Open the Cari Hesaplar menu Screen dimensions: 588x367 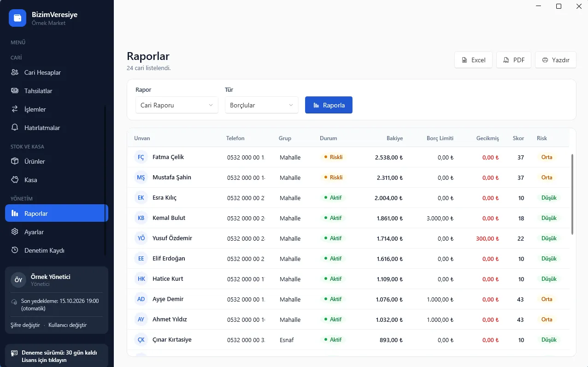(57, 72)
